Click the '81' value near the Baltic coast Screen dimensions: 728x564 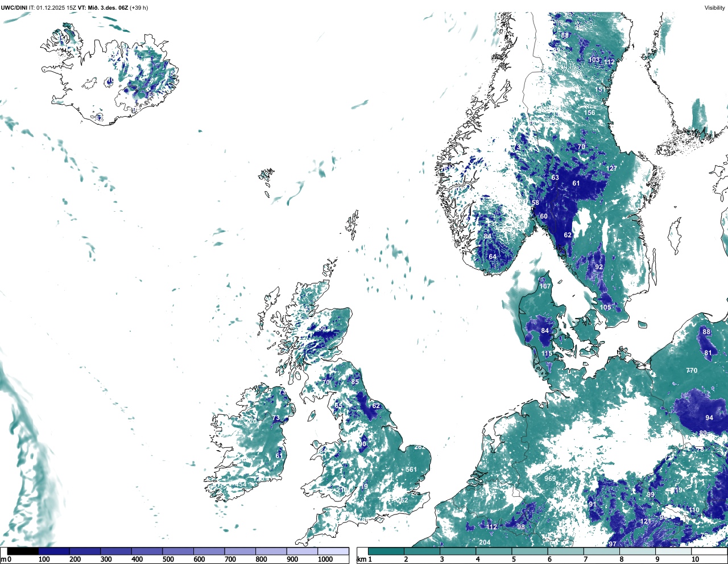(708, 353)
